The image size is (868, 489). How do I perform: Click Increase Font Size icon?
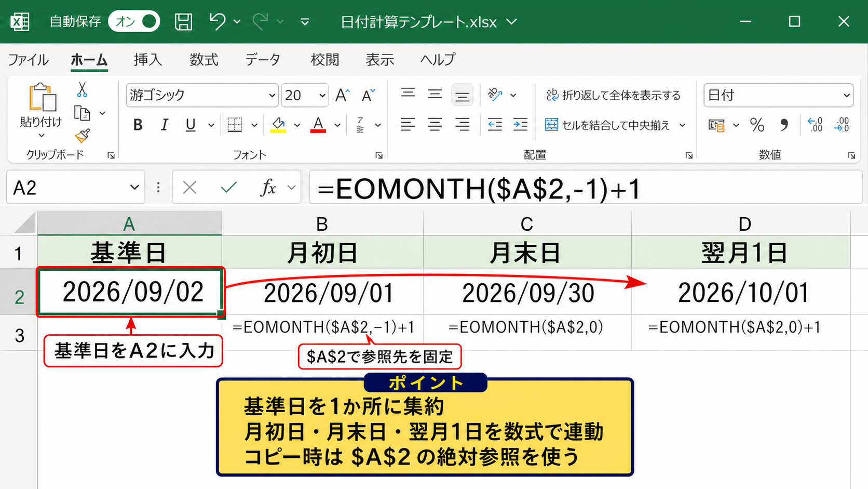[x=342, y=95]
